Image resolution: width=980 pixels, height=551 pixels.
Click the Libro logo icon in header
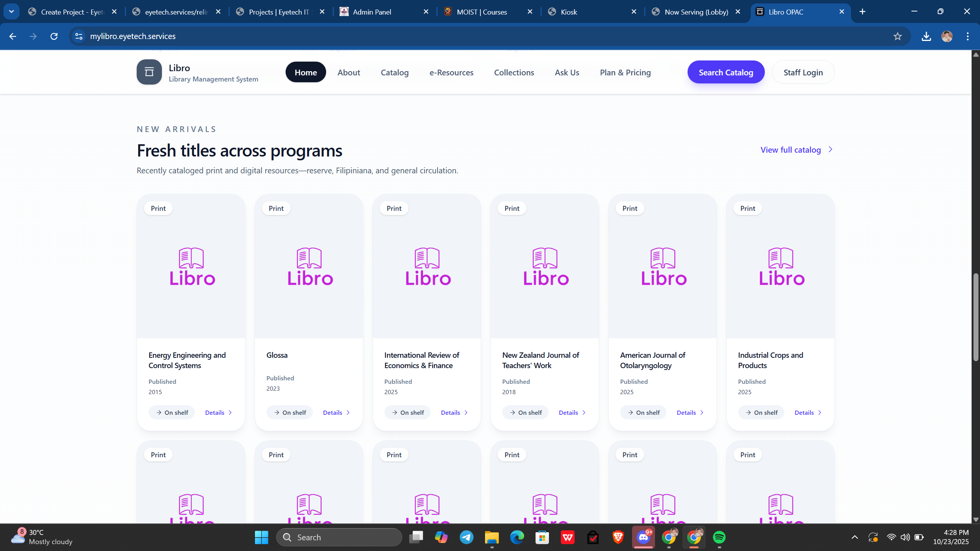coord(149,72)
